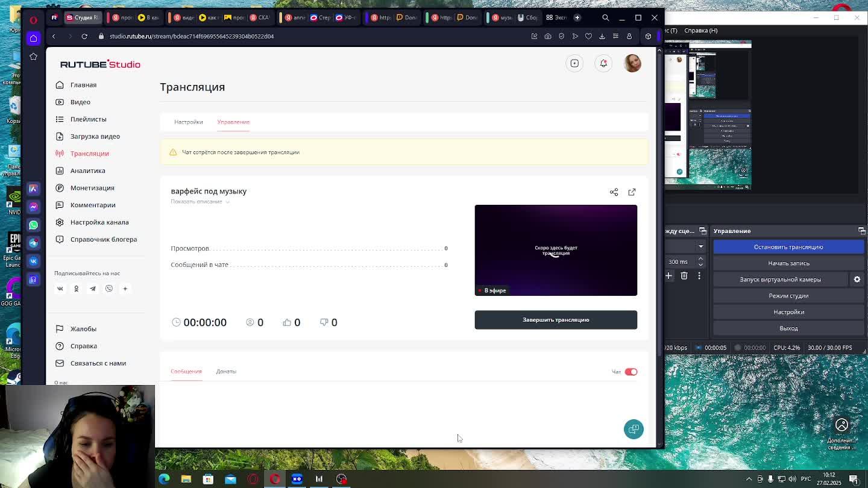Click Запуск виртуальной камеры in OBS

click(781, 280)
